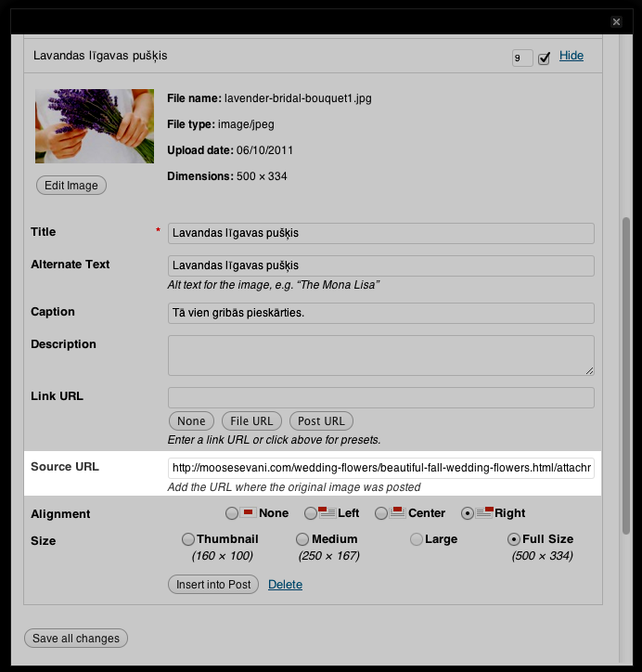The image size is (642, 672).
Task: Click the align-right icon
Action: (484, 512)
